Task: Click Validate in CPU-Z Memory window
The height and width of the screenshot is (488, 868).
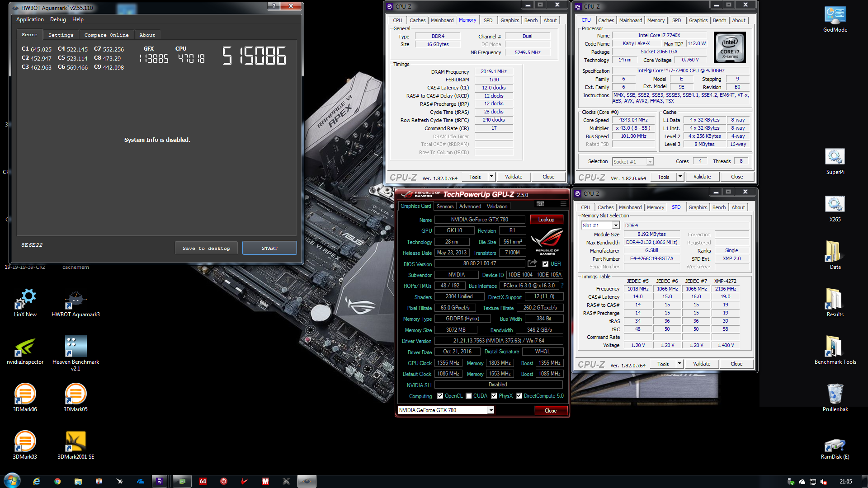Action: [514, 177]
